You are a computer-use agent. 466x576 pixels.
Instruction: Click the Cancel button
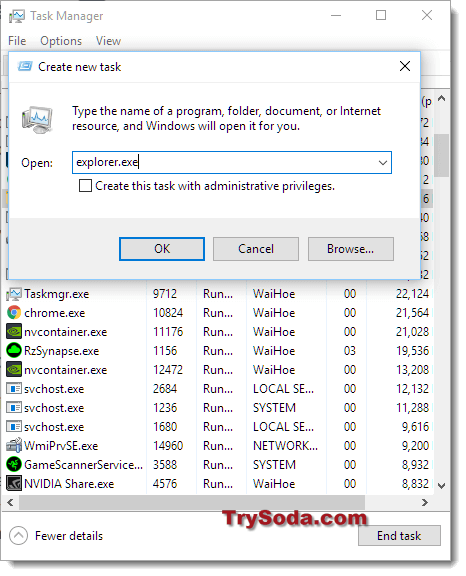point(256,249)
